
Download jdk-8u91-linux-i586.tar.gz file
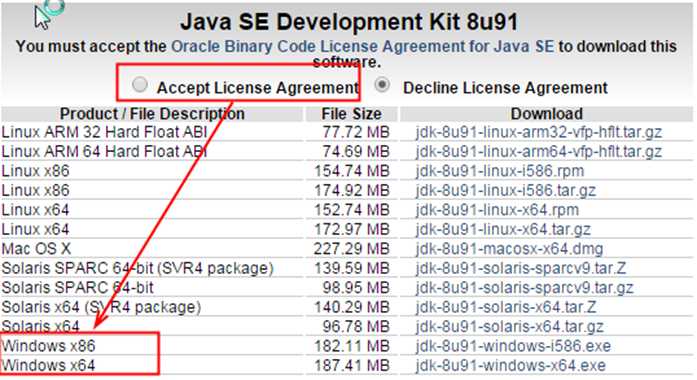click(x=505, y=191)
